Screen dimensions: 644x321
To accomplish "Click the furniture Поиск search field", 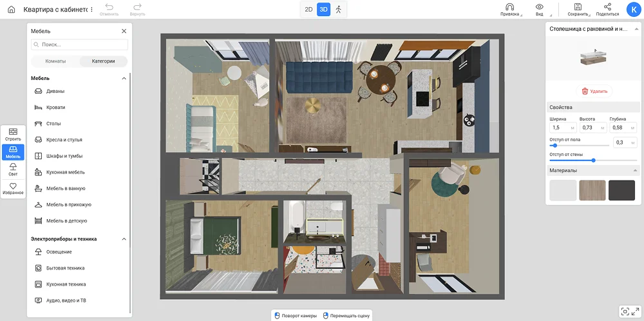I will tap(80, 45).
